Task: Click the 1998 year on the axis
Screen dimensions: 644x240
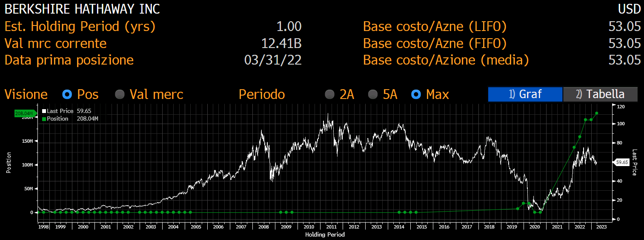Action: click(x=43, y=227)
